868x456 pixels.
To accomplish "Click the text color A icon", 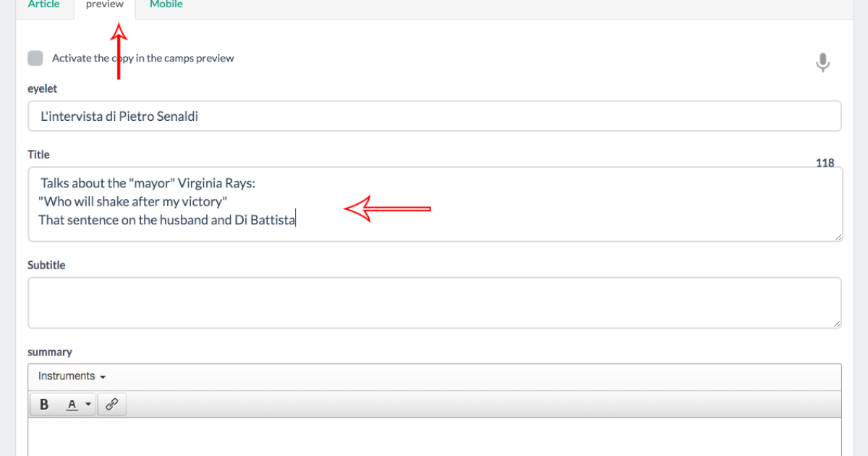I will point(72,405).
